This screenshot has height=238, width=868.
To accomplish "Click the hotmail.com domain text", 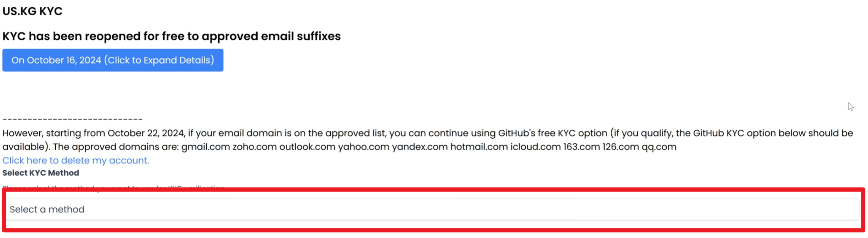I will 479,147.
